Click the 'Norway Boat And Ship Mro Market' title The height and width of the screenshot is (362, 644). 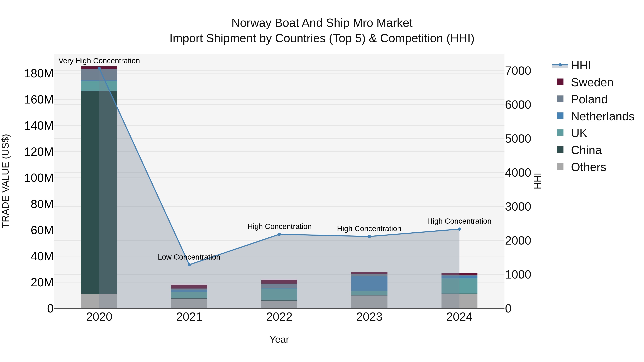pyautogui.click(x=322, y=23)
